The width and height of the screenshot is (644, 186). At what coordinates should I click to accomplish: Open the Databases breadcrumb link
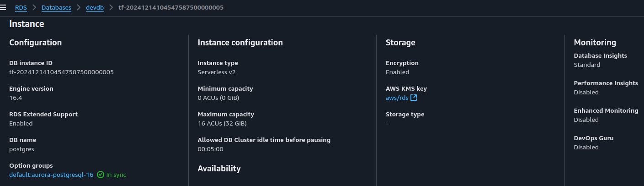pyautogui.click(x=56, y=8)
